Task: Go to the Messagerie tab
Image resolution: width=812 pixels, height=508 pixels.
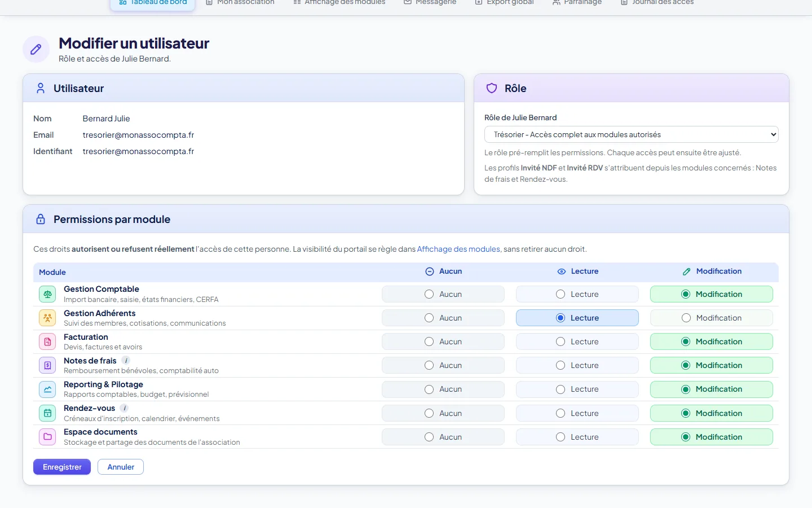Action: tap(430, 2)
